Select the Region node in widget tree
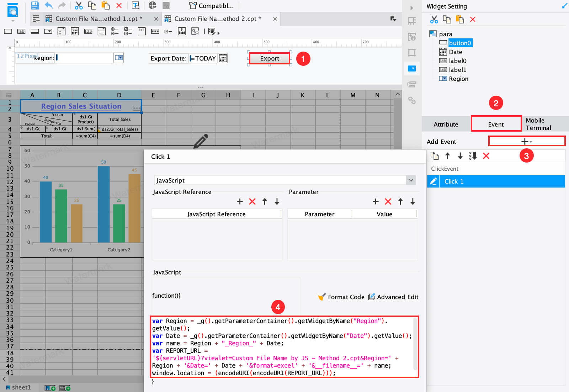569x392 pixels. click(x=458, y=79)
